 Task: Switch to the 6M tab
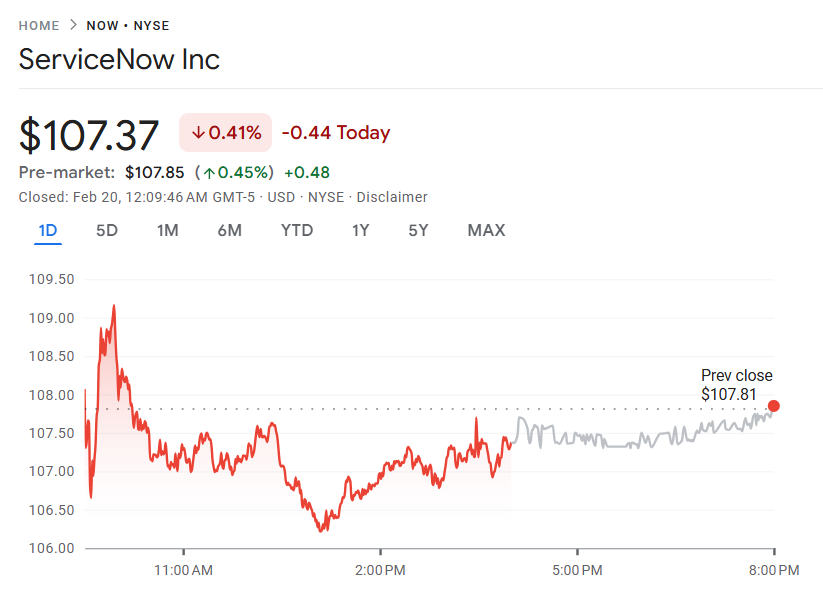click(229, 231)
